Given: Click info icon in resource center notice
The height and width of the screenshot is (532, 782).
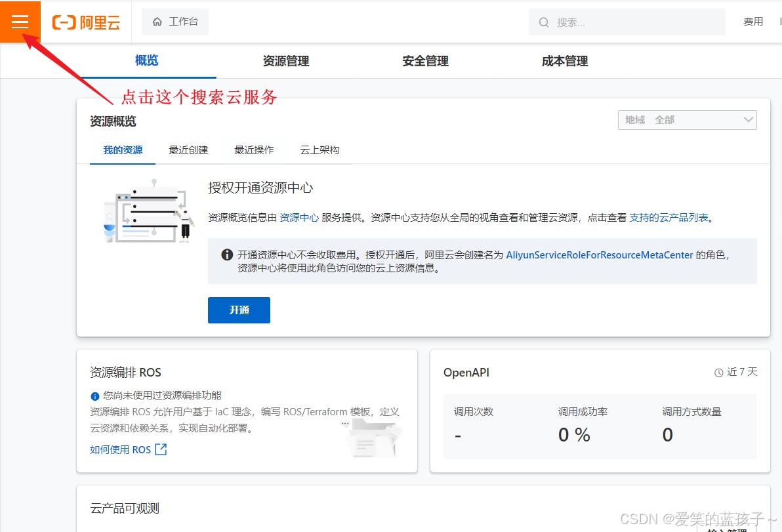Looking at the screenshot, I should (227, 255).
